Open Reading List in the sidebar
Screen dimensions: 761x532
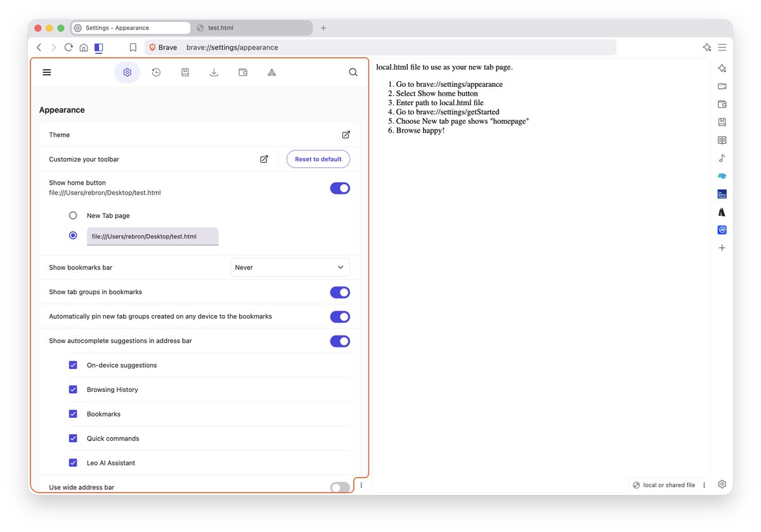pyautogui.click(x=722, y=140)
